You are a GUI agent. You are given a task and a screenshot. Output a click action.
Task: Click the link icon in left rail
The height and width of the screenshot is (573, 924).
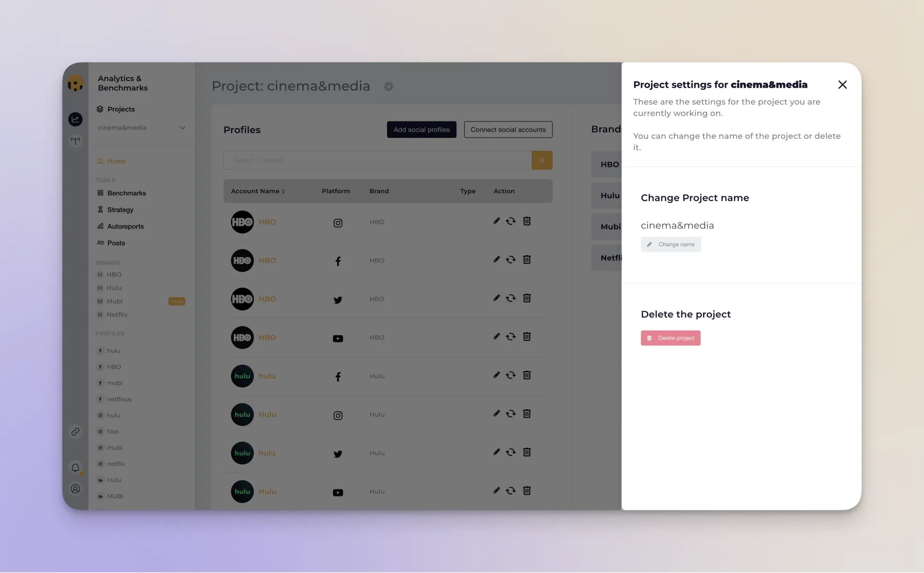(75, 432)
